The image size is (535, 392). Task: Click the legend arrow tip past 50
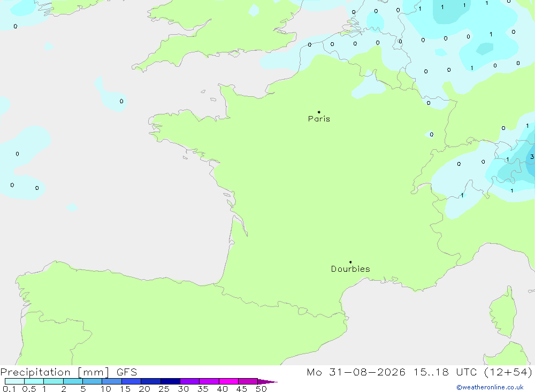tap(267, 381)
